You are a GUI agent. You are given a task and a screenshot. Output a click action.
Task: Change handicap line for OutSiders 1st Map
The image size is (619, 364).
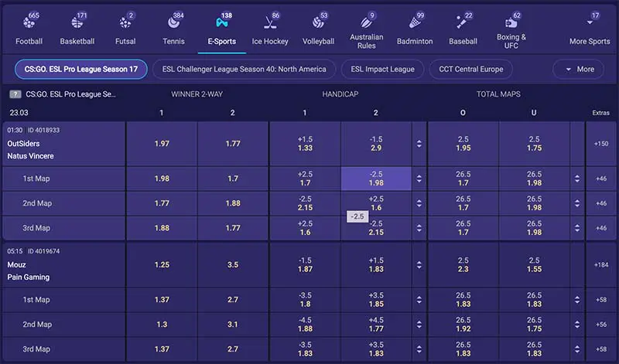coord(419,179)
